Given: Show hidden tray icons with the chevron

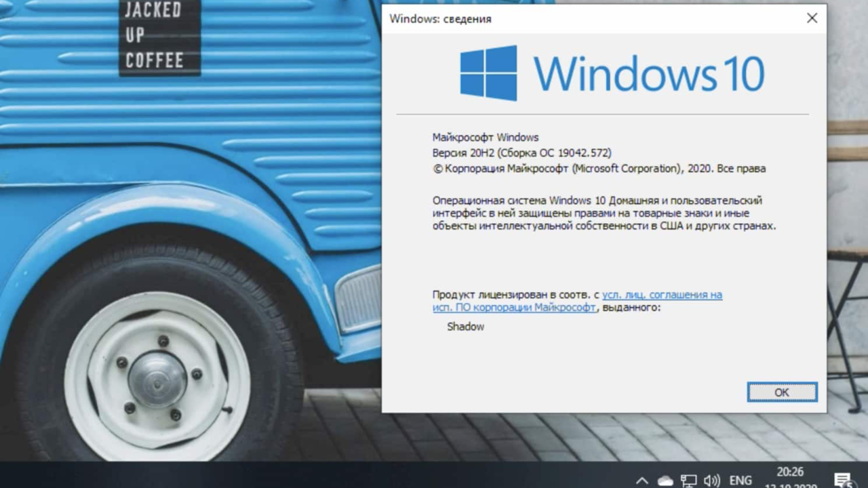Looking at the screenshot, I should point(642,481).
